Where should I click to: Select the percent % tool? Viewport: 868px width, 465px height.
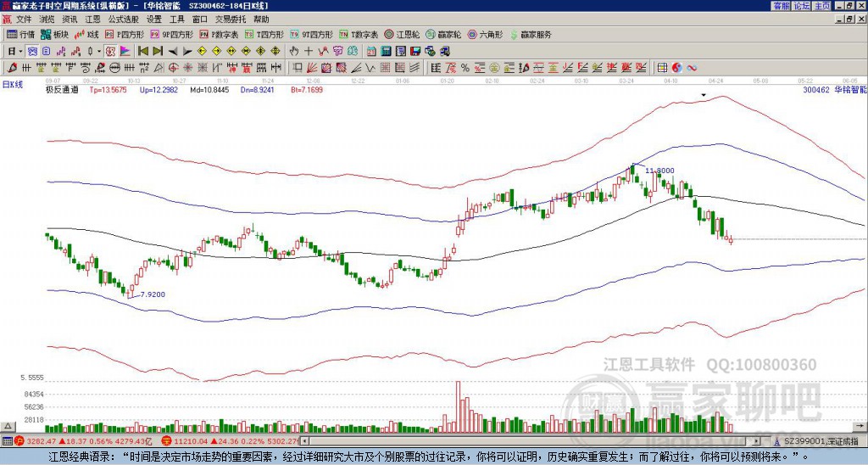pyautogui.click(x=465, y=68)
